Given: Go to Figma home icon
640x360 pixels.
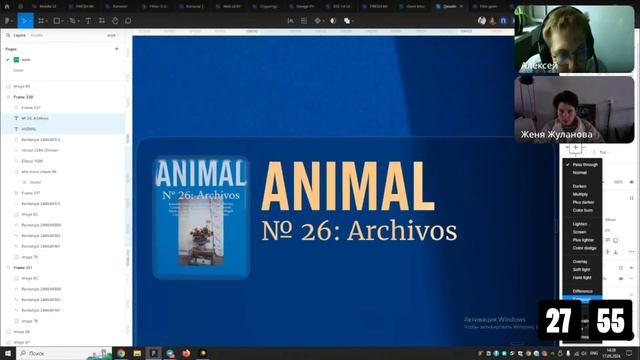Looking at the screenshot, I should pos(7,6).
